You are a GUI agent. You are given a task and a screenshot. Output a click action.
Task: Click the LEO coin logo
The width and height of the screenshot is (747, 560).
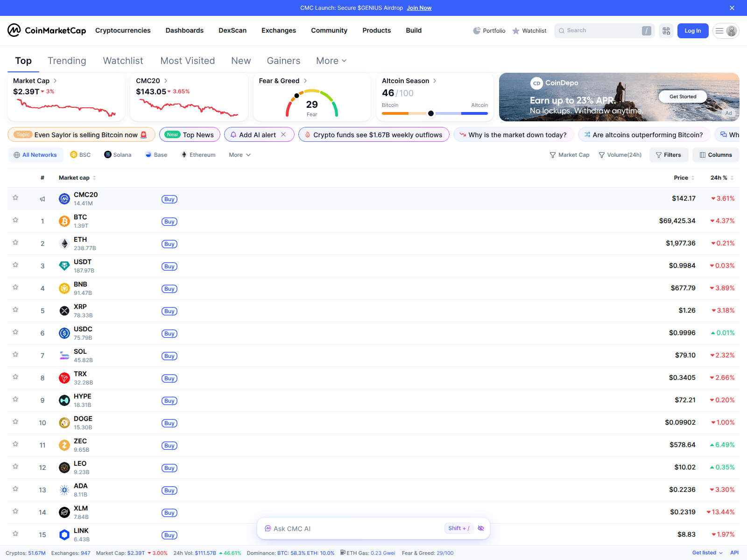(x=64, y=468)
